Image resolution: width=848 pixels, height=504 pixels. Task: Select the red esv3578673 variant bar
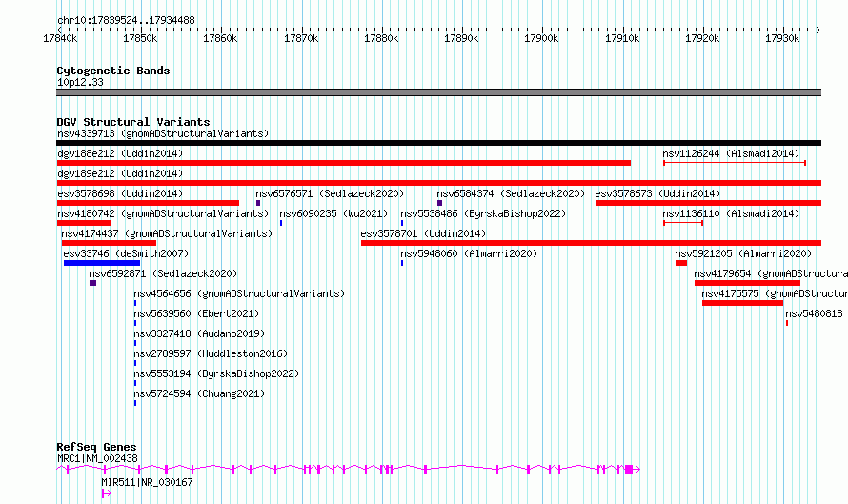(x=709, y=203)
